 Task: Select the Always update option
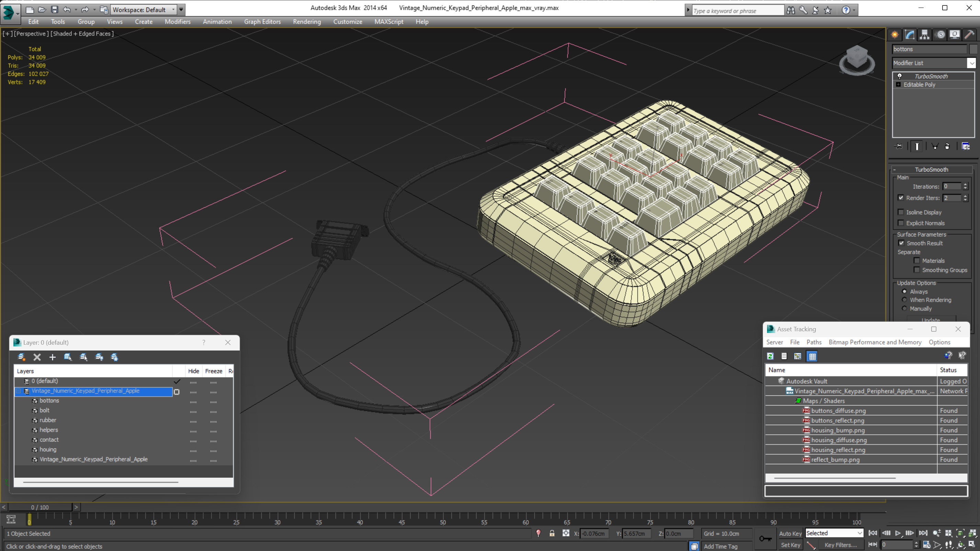(x=904, y=291)
